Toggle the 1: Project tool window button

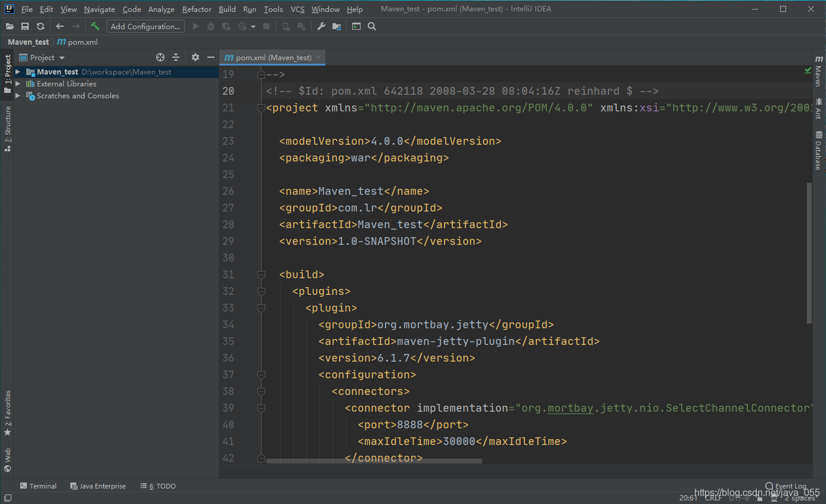click(7, 74)
